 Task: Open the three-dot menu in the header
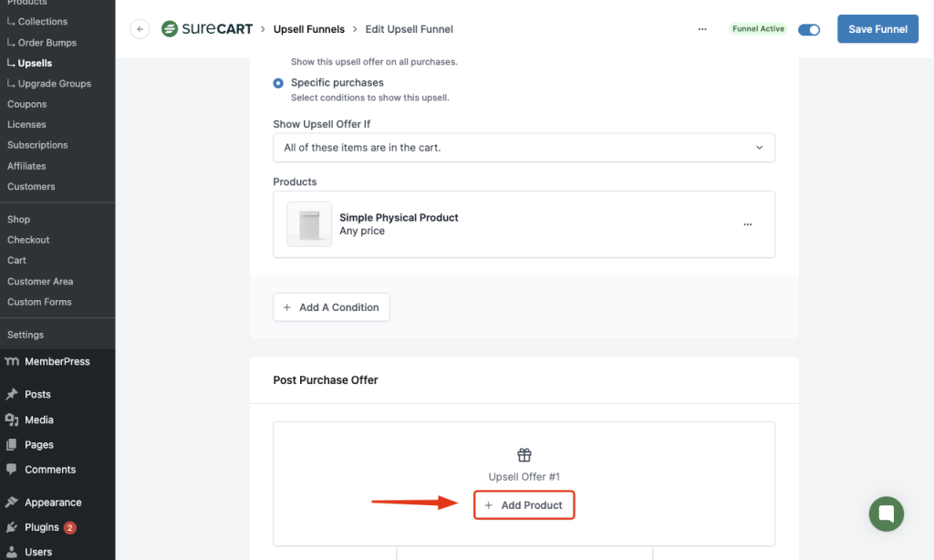click(x=702, y=29)
